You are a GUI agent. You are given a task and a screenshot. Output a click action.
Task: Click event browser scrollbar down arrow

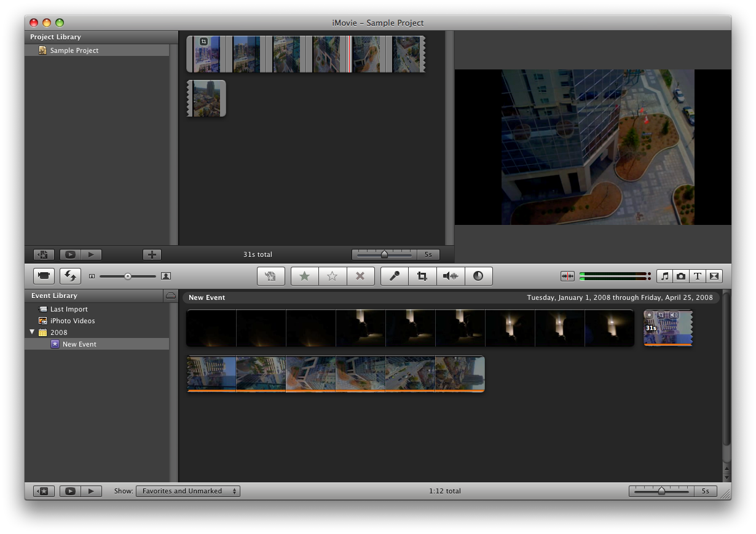tap(726, 477)
